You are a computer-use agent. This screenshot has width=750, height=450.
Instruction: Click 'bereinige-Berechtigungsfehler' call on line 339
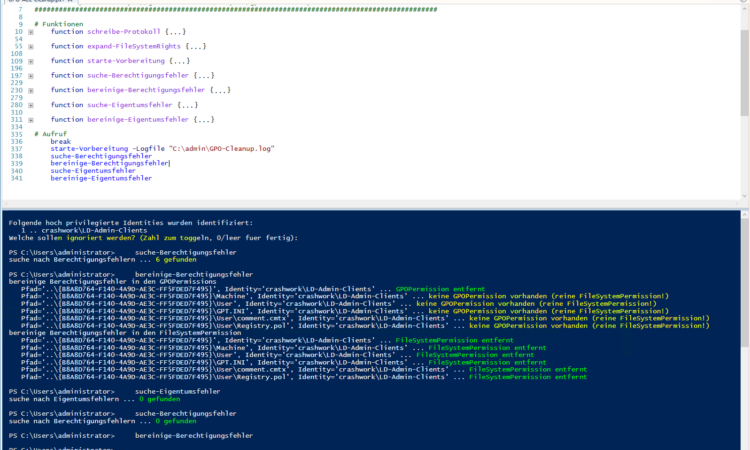click(x=110, y=163)
